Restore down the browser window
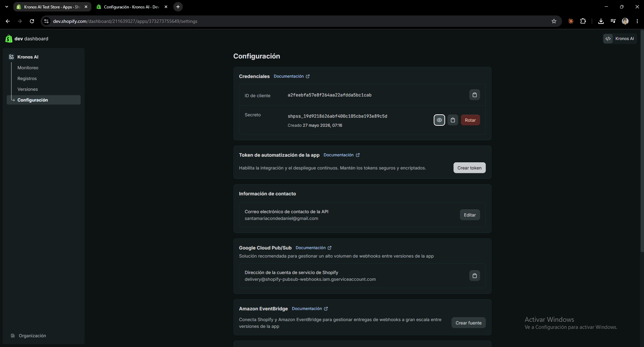This screenshot has width=644, height=347. (x=622, y=7)
